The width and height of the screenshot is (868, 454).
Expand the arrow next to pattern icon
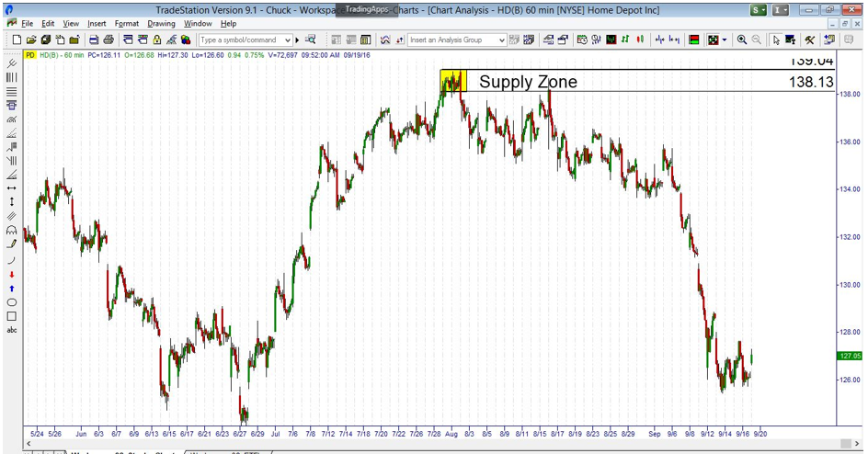point(725,40)
